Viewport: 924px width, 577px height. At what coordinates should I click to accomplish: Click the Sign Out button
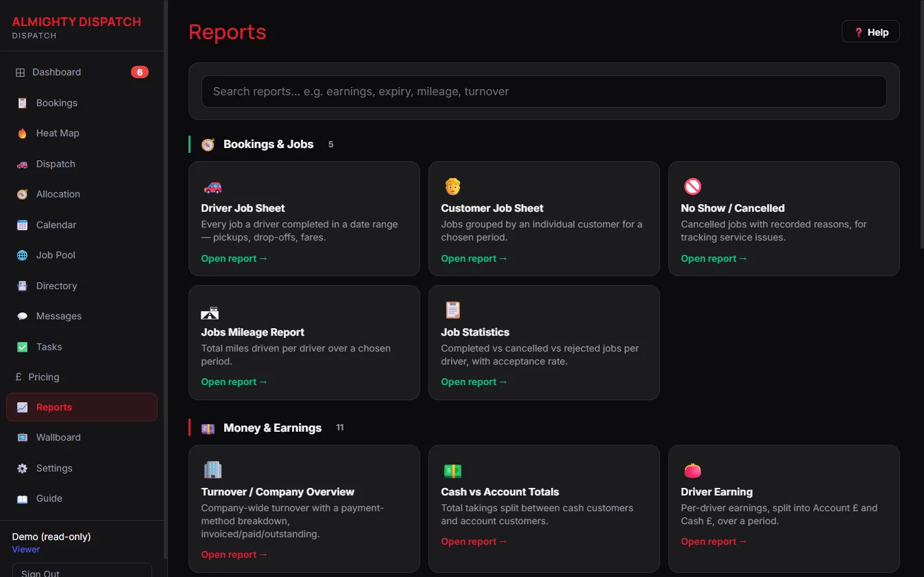(x=82, y=570)
